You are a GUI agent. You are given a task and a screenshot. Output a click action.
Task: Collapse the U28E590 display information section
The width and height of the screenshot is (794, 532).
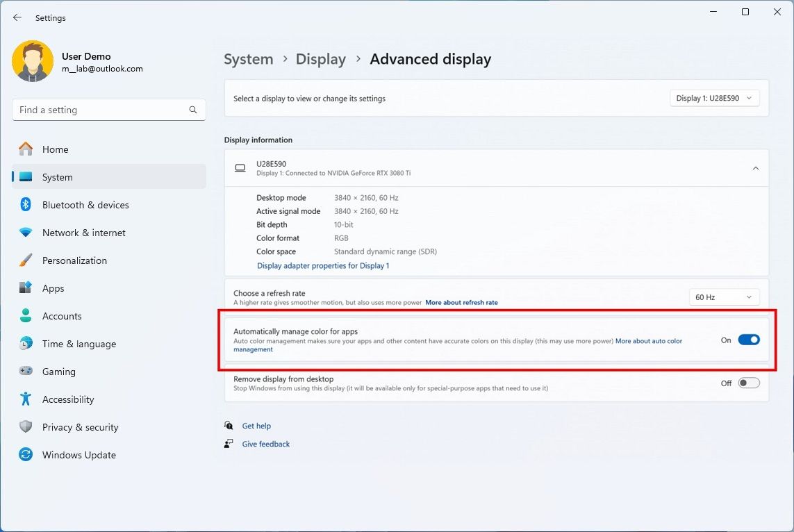tap(756, 168)
